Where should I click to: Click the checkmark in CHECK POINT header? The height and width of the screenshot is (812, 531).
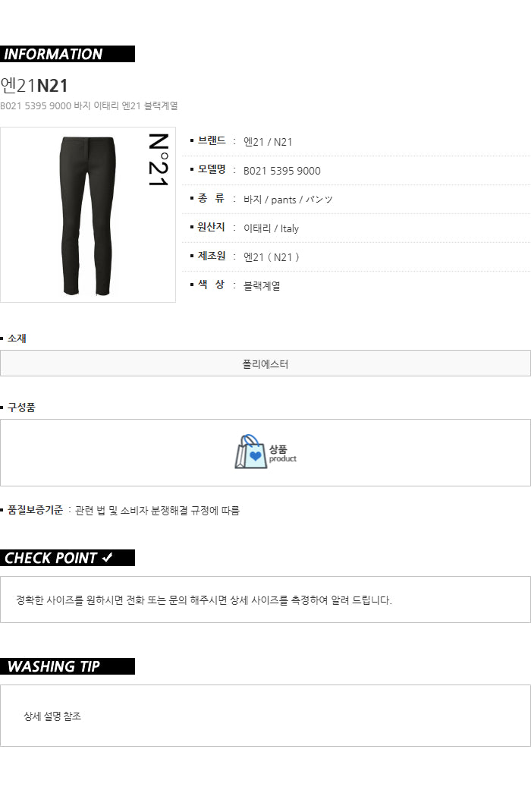107,557
